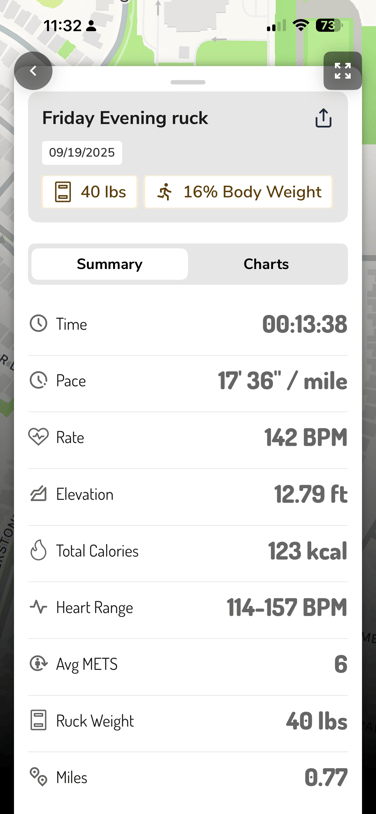Click the pulse icon beside Heart Range

38,607
